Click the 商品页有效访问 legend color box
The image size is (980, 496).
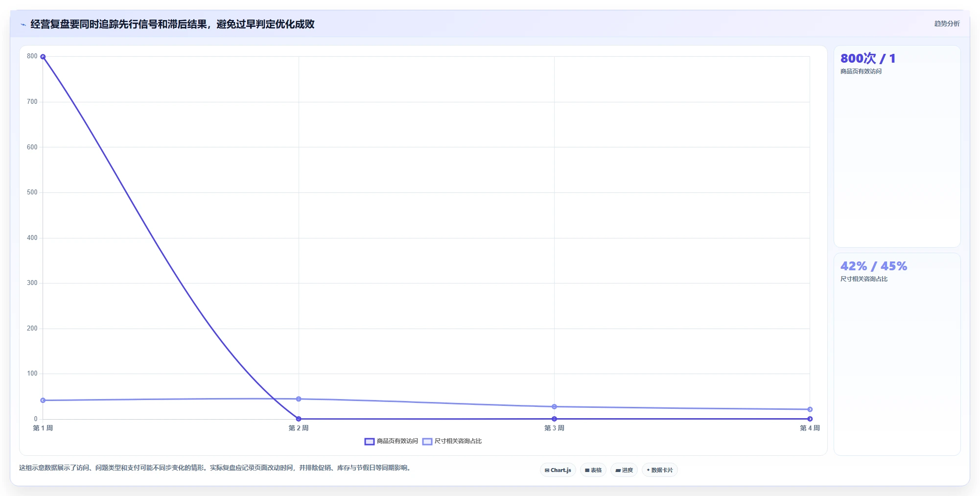(370, 442)
